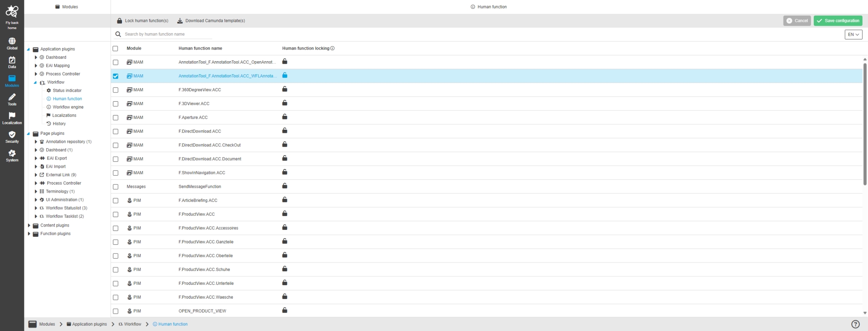This screenshot has width=868, height=331.
Task: Expand the Dashboard node under Application plugins
Action: pos(36,58)
